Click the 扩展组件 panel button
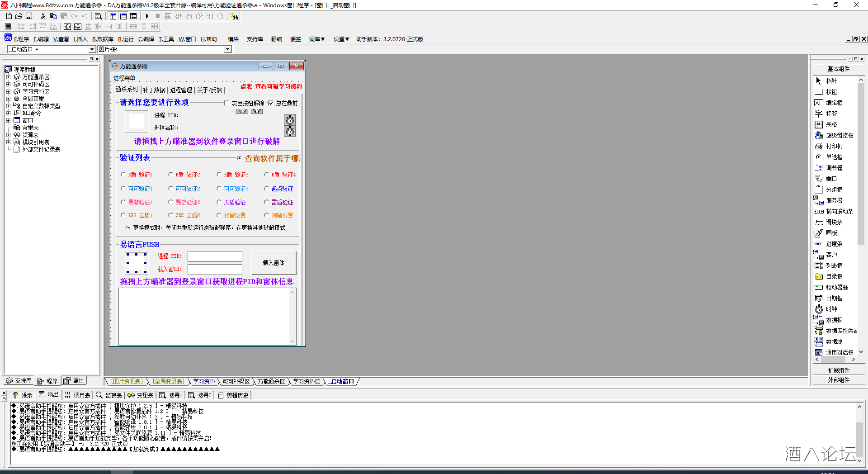Screen dimensions: 868x474 coord(838,370)
